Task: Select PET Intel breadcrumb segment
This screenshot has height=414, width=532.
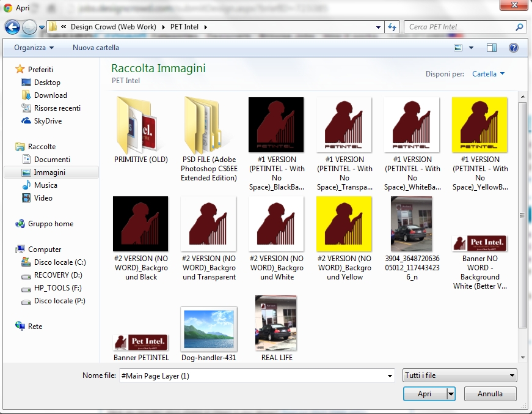Action: [184, 27]
